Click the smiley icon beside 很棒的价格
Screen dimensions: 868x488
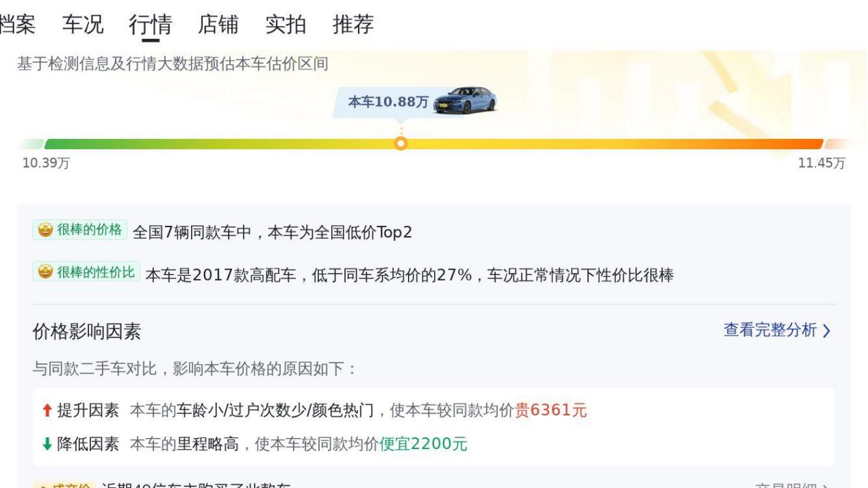tap(46, 231)
